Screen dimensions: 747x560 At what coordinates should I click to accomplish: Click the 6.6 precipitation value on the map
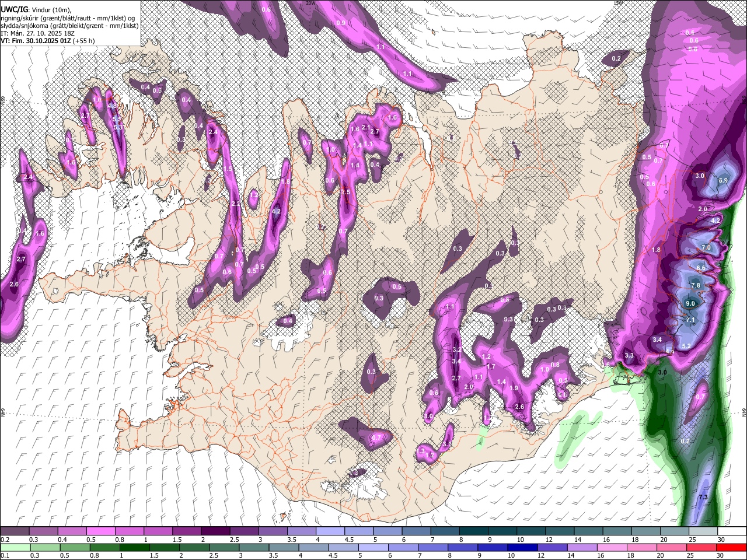coord(701,268)
